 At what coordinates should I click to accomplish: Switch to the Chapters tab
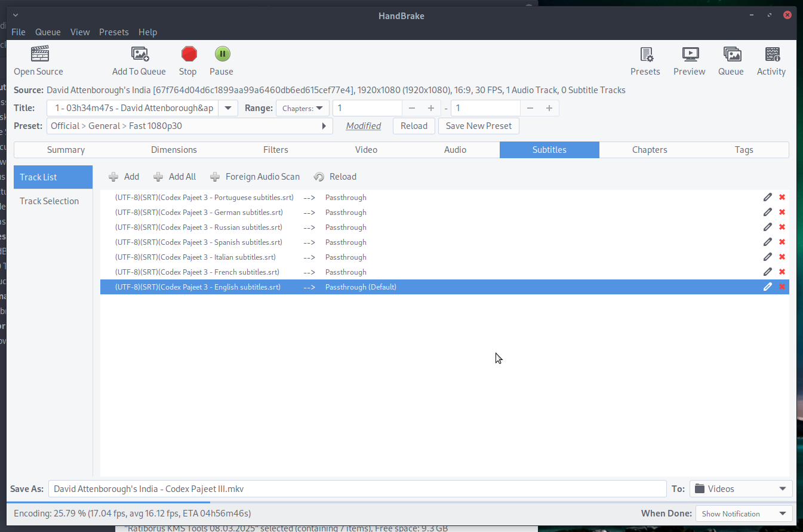650,150
